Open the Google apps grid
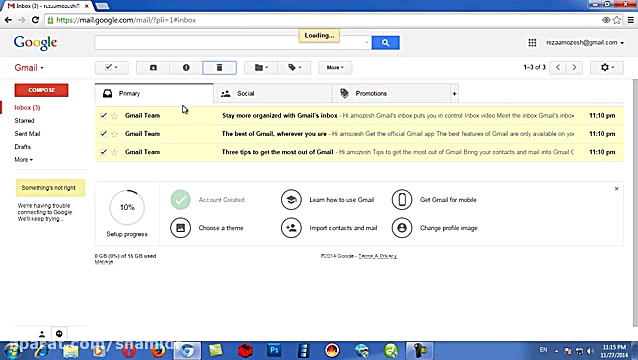Viewport: 638px width, 360px height. tap(532, 43)
